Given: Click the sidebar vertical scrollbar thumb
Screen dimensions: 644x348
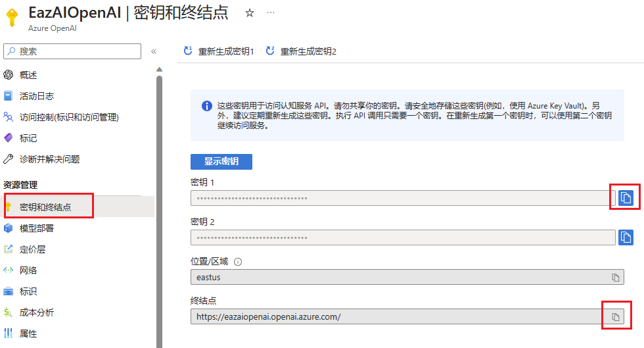Looking at the screenshot, I should pos(159,211).
